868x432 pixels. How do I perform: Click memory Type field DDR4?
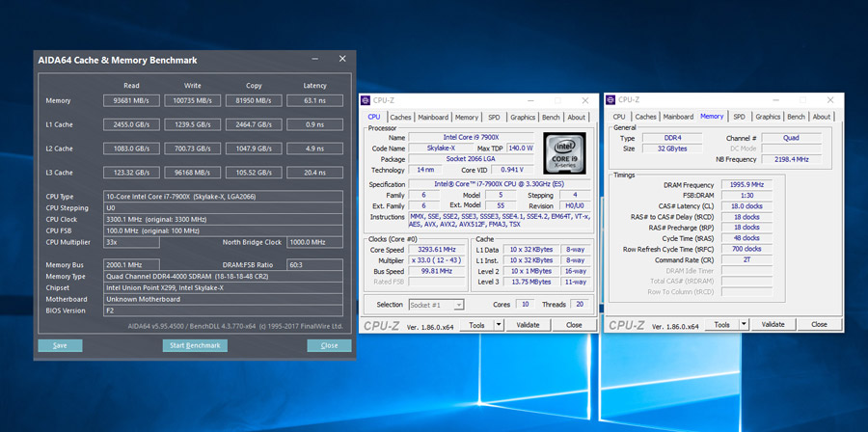coord(672,138)
